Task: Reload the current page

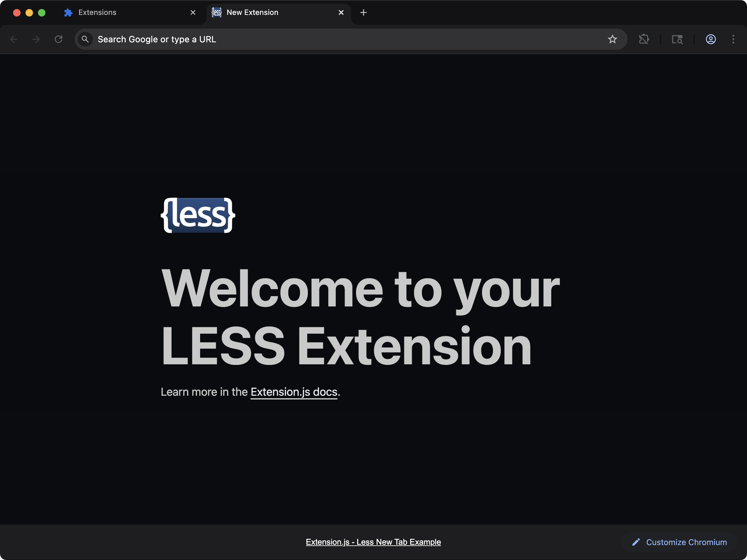Action: click(59, 39)
